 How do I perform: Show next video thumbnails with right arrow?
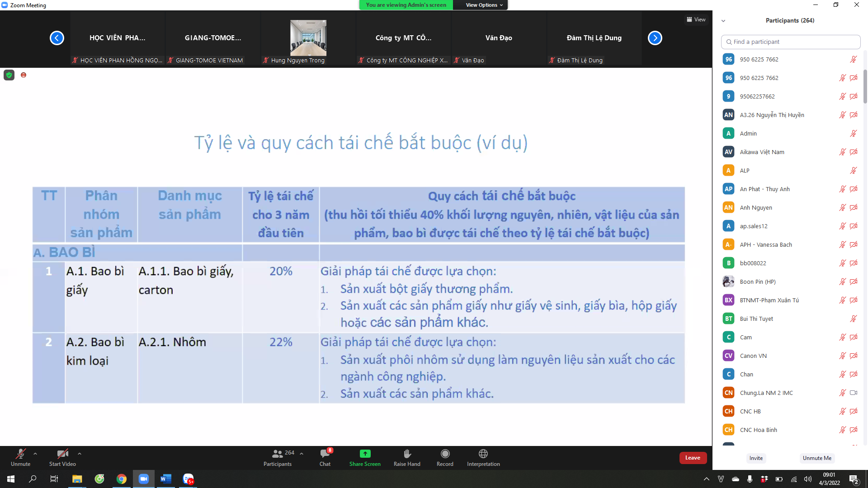(655, 38)
